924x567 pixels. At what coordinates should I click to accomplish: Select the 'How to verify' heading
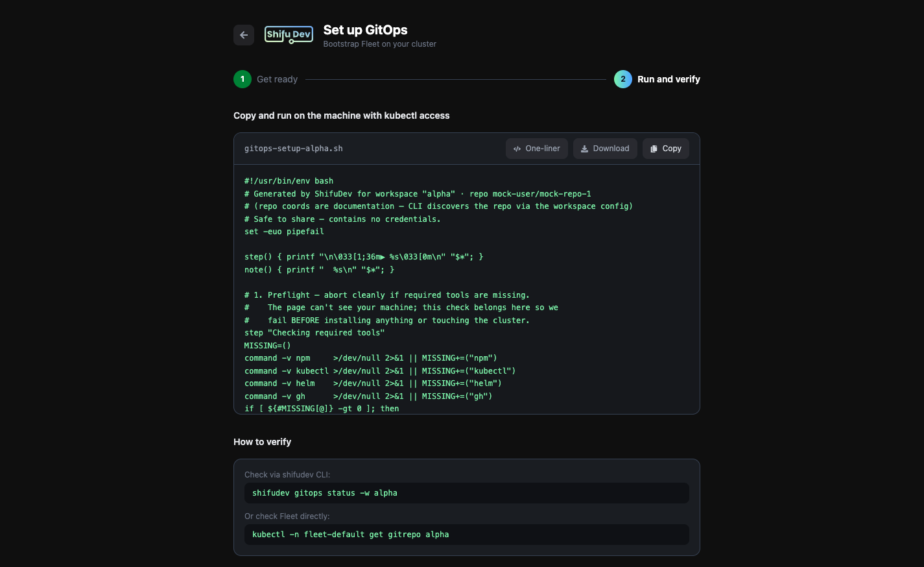[263, 442]
